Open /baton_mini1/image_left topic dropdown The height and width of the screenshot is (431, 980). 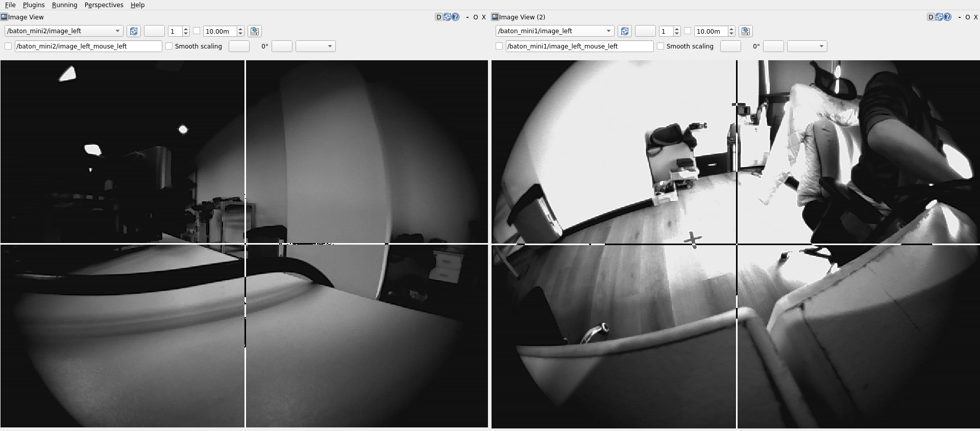click(x=555, y=31)
